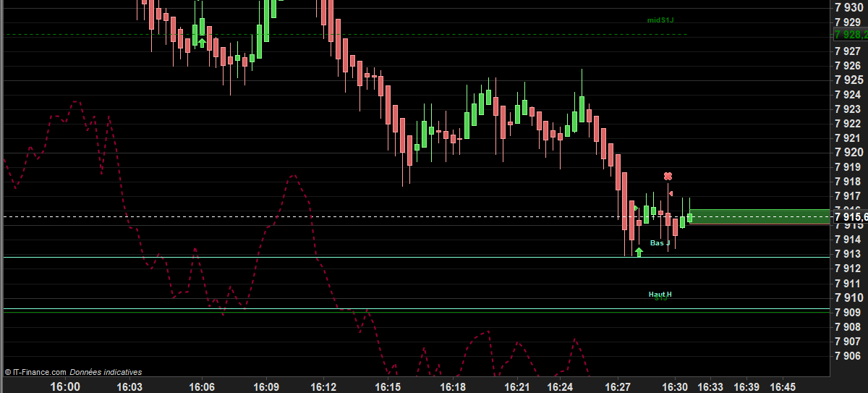Click the last green candle near 16:31

(x=690, y=216)
